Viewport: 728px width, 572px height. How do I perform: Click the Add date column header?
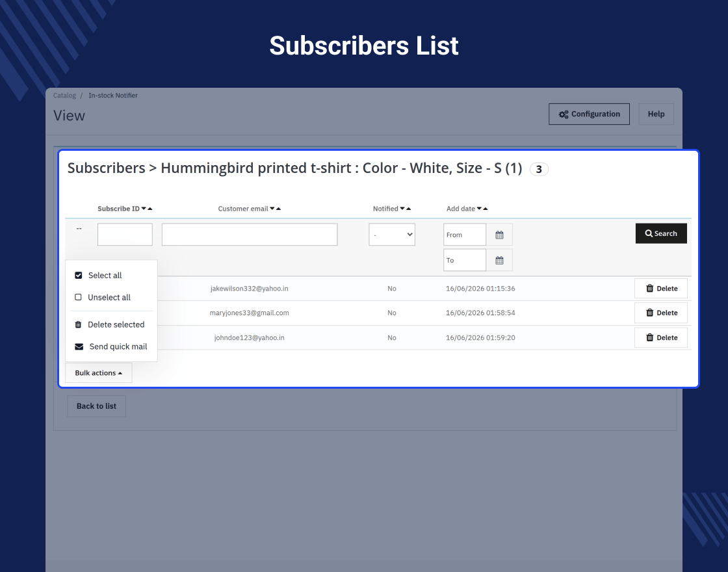click(461, 209)
